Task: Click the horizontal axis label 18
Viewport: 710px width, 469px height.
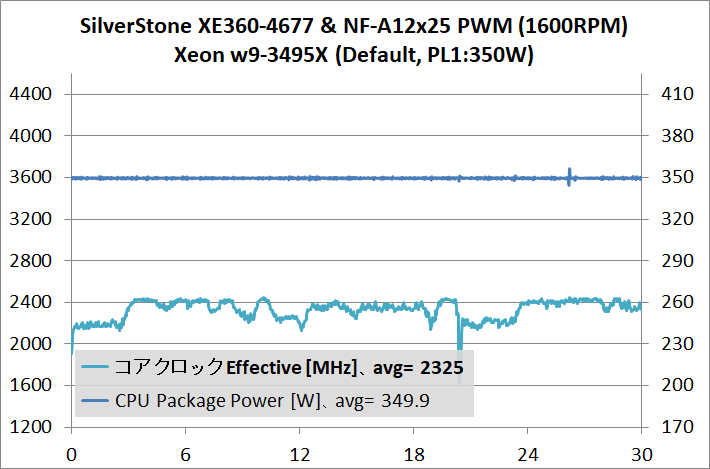Action: (x=413, y=455)
